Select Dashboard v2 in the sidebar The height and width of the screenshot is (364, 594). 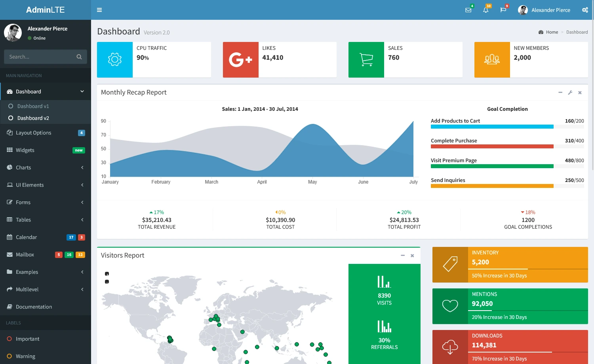point(33,118)
